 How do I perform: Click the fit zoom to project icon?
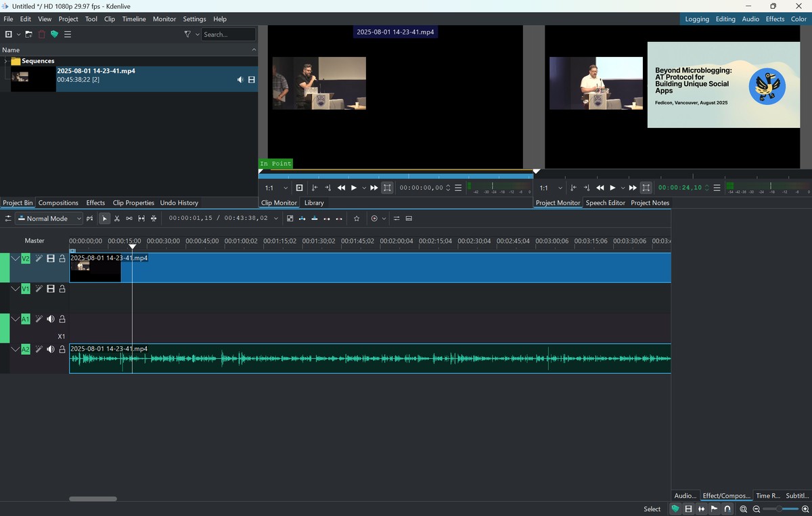click(x=743, y=509)
